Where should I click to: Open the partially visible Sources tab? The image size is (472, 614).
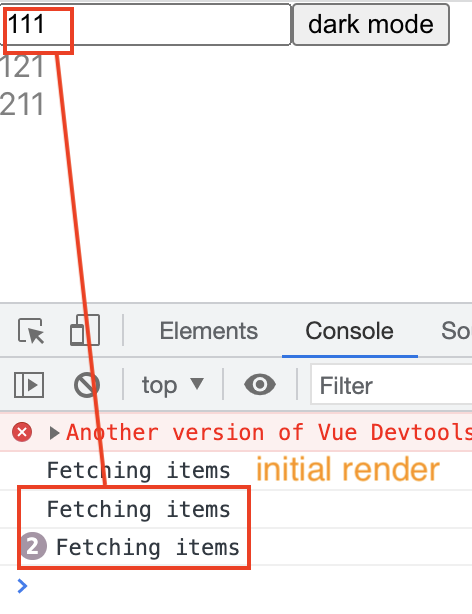456,331
